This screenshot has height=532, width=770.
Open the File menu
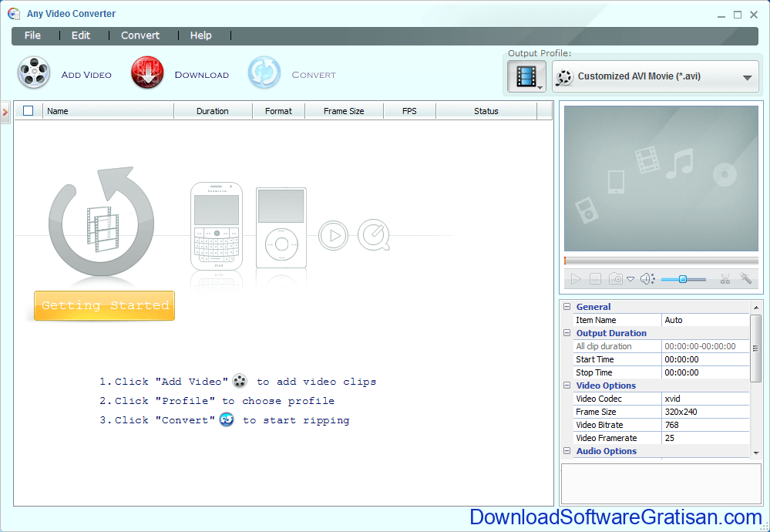pyautogui.click(x=33, y=35)
